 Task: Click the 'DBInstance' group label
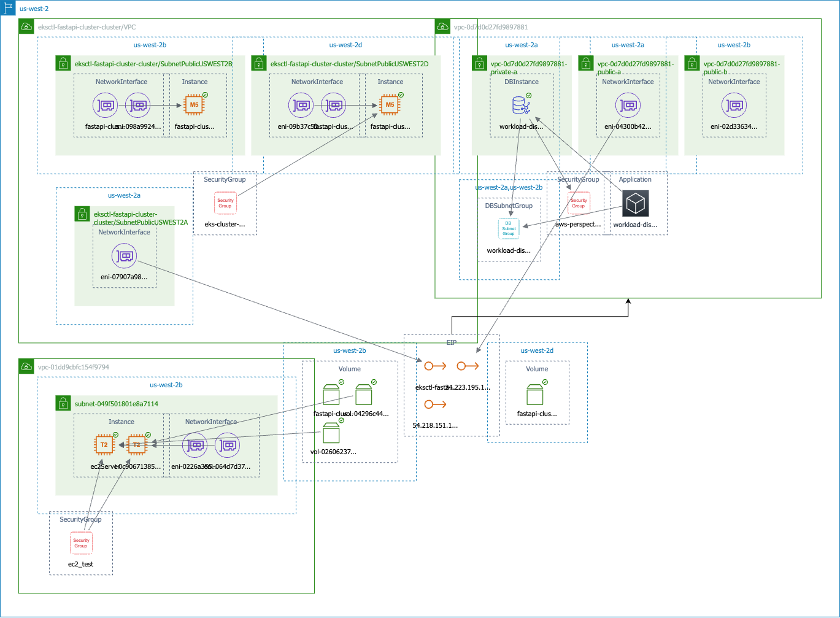click(x=522, y=82)
